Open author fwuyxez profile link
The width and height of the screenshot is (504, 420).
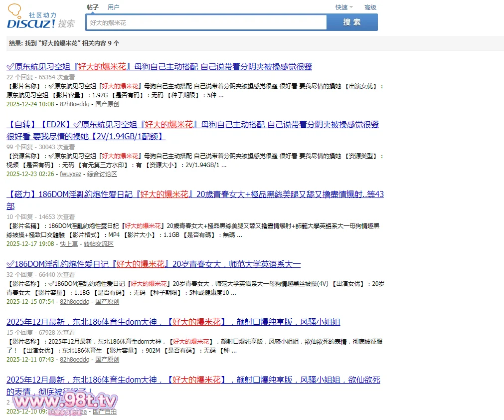71,174
